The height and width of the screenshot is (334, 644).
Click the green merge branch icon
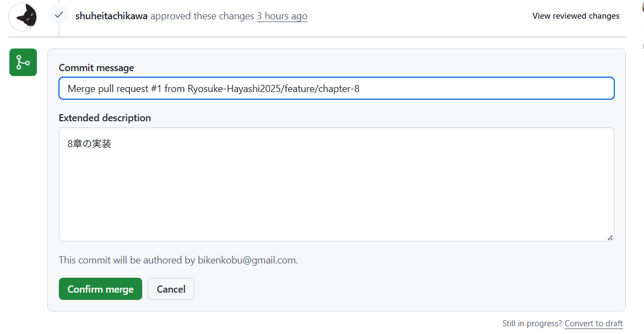(x=23, y=62)
